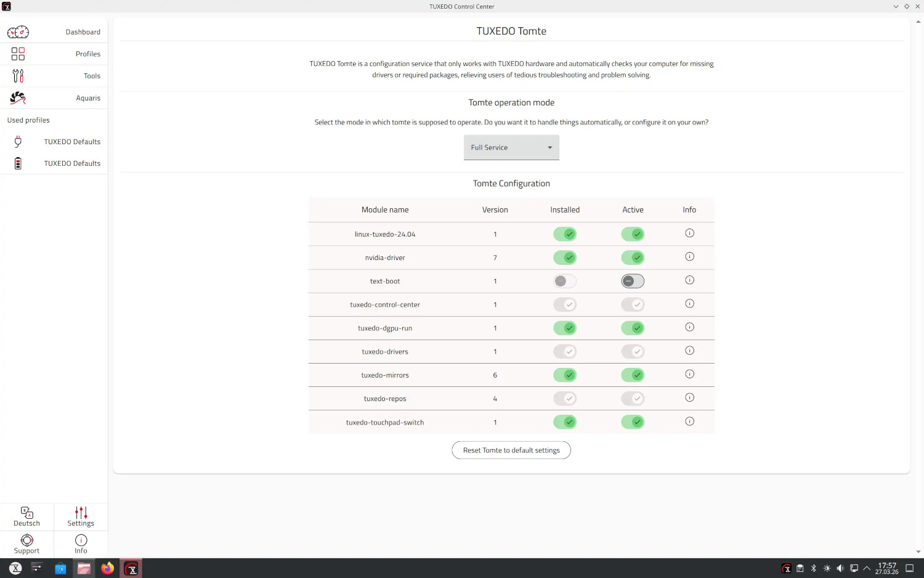This screenshot has height=578, width=924.
Task: Open the Dashboard gauge icon
Action: [x=18, y=32]
